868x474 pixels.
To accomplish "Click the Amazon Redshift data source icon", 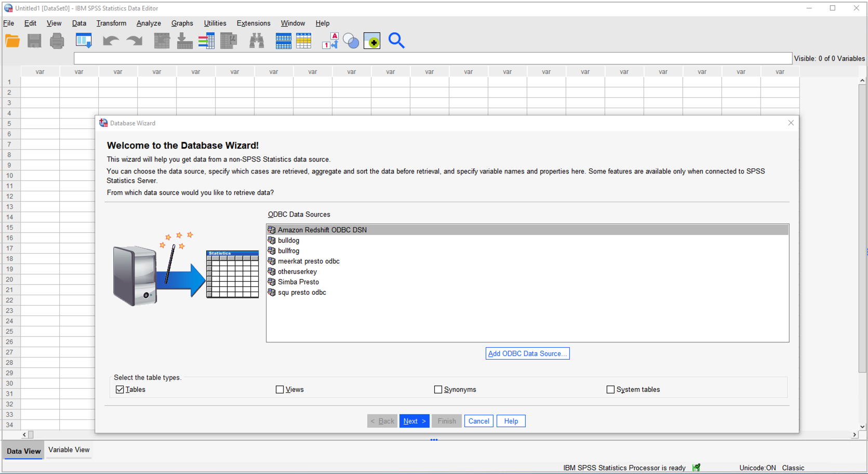I will [x=272, y=230].
